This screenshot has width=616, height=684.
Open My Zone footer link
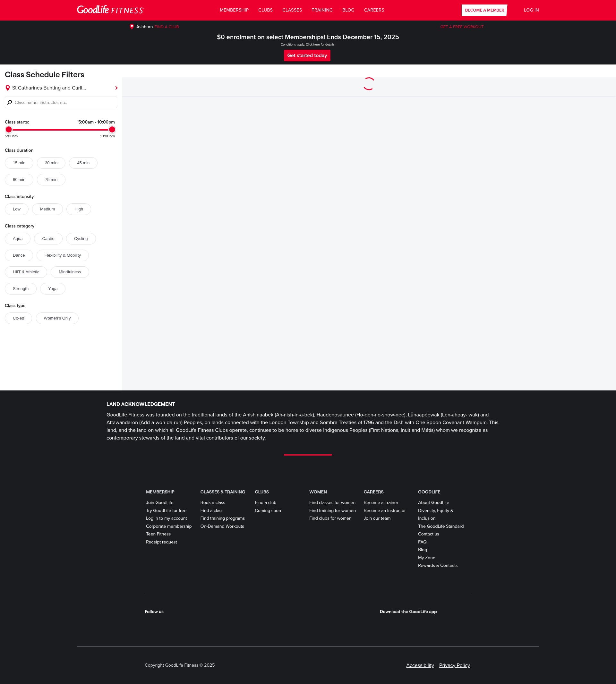[426, 558]
